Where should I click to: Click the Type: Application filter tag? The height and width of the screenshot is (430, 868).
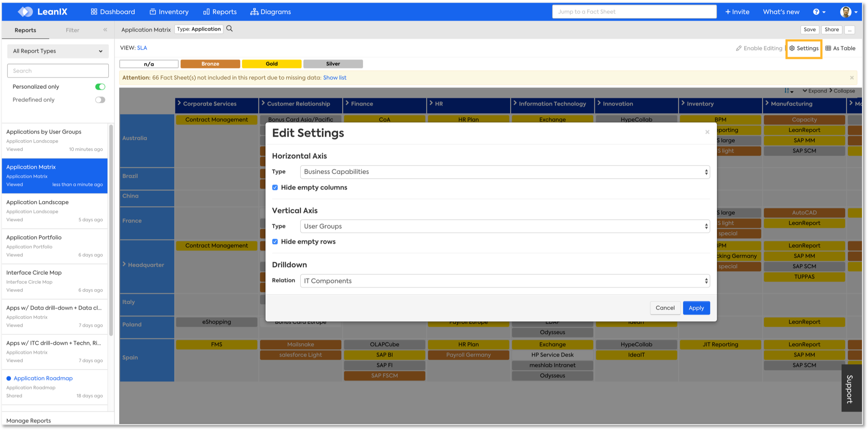199,29
